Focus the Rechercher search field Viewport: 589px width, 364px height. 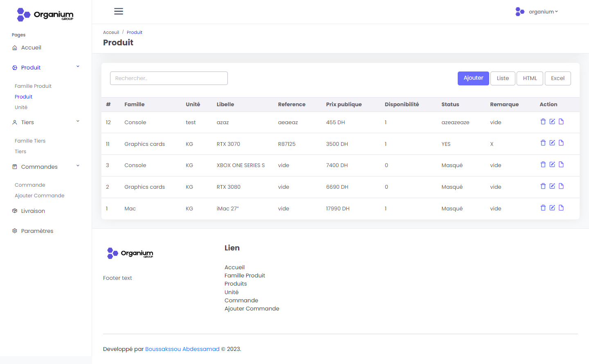[169, 78]
